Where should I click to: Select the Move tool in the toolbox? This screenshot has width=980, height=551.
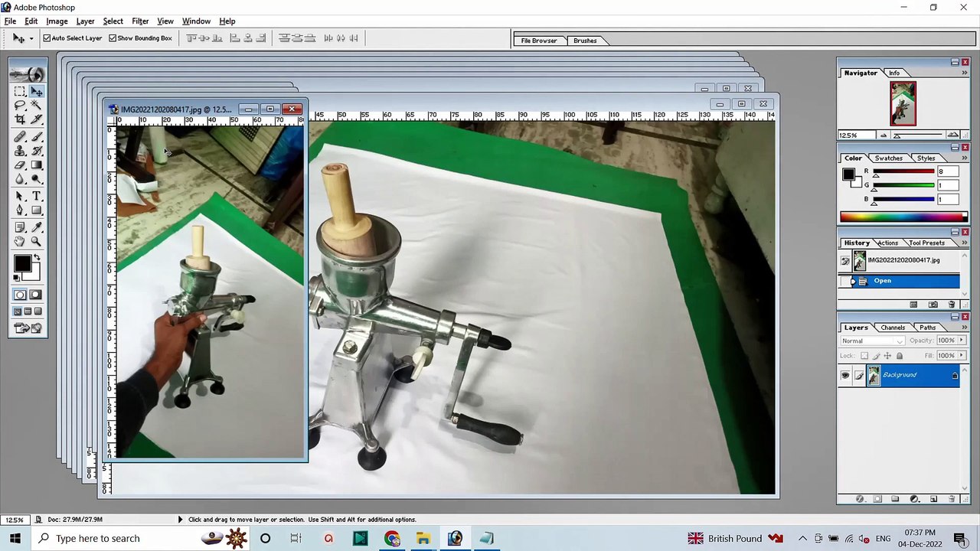coord(36,91)
